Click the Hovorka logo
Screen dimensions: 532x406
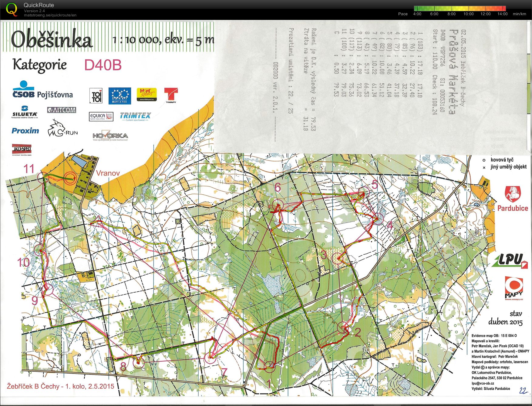[110, 136]
